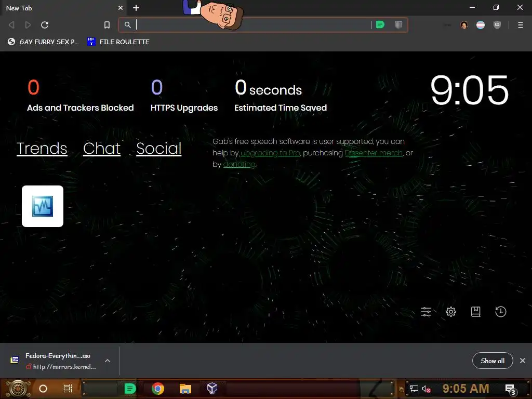Viewport: 532px width, 399px height.
Task: Open Task View in taskbar
Action: (68, 389)
